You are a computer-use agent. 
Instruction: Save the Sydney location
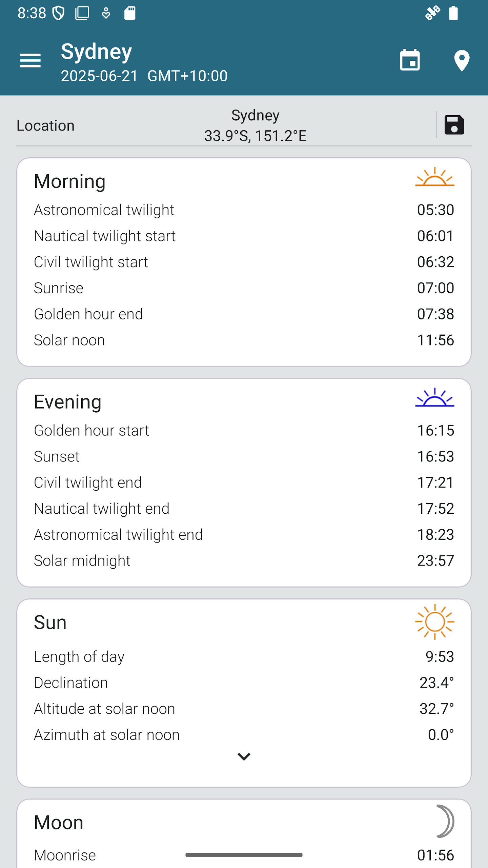click(x=454, y=125)
